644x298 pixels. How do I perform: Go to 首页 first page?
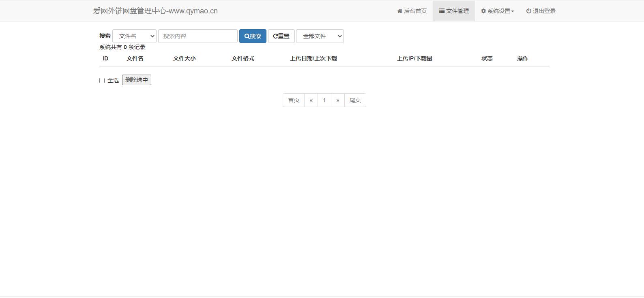pos(294,100)
